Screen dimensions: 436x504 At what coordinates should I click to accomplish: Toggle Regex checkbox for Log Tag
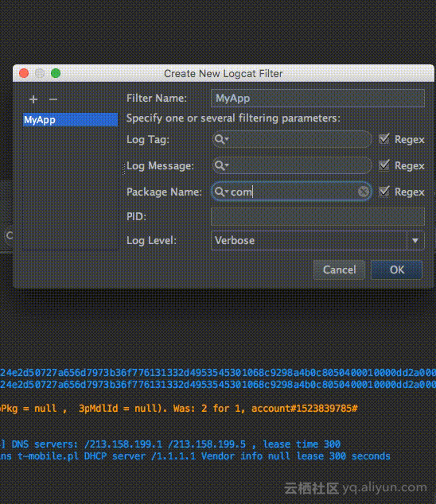click(x=383, y=139)
